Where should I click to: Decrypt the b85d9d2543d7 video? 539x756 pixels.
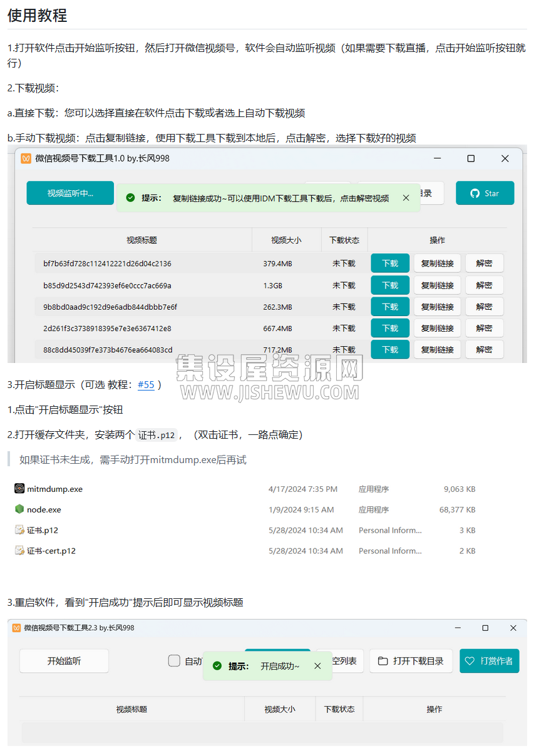tap(484, 285)
